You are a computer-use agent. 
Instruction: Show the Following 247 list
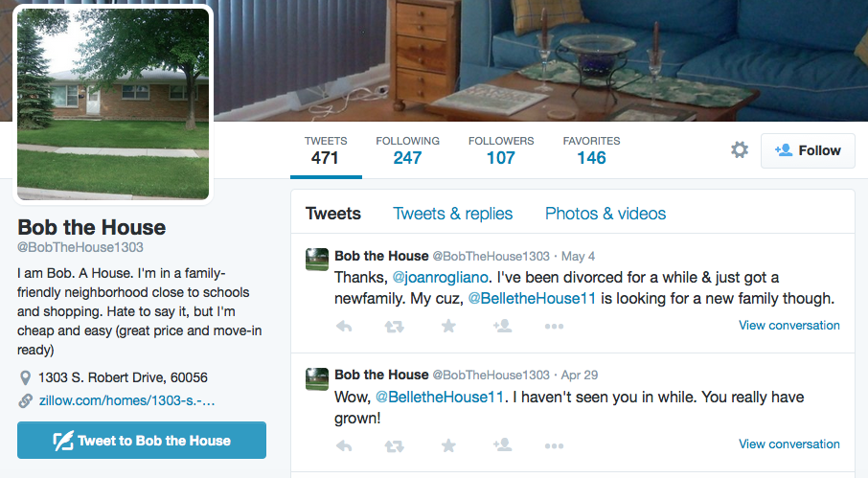(x=407, y=150)
